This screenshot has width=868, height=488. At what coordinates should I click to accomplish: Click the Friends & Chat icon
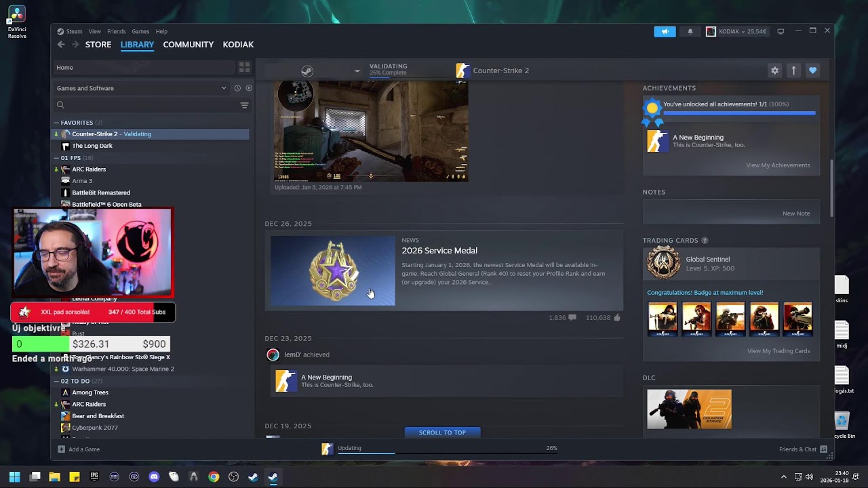[x=823, y=449]
